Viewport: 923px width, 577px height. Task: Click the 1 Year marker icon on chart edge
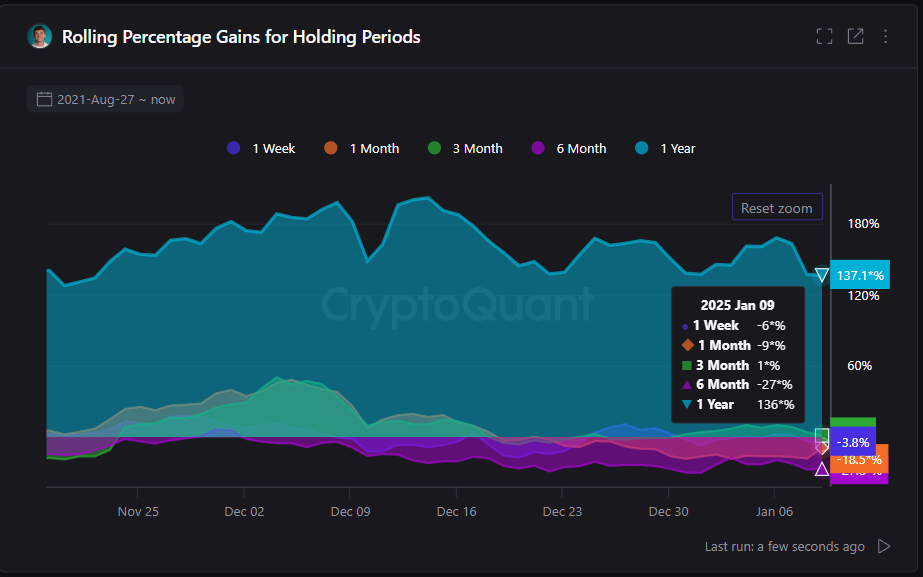[x=821, y=275]
